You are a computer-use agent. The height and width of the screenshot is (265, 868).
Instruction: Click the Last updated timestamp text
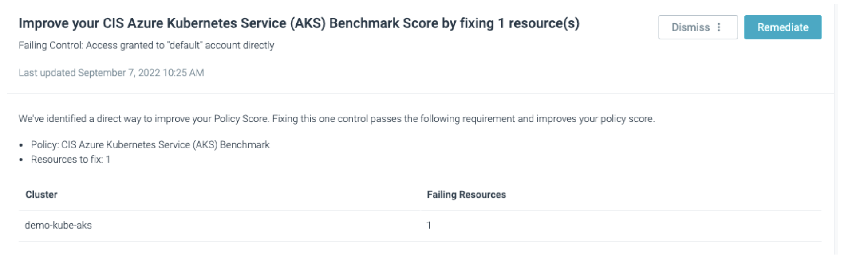point(111,72)
